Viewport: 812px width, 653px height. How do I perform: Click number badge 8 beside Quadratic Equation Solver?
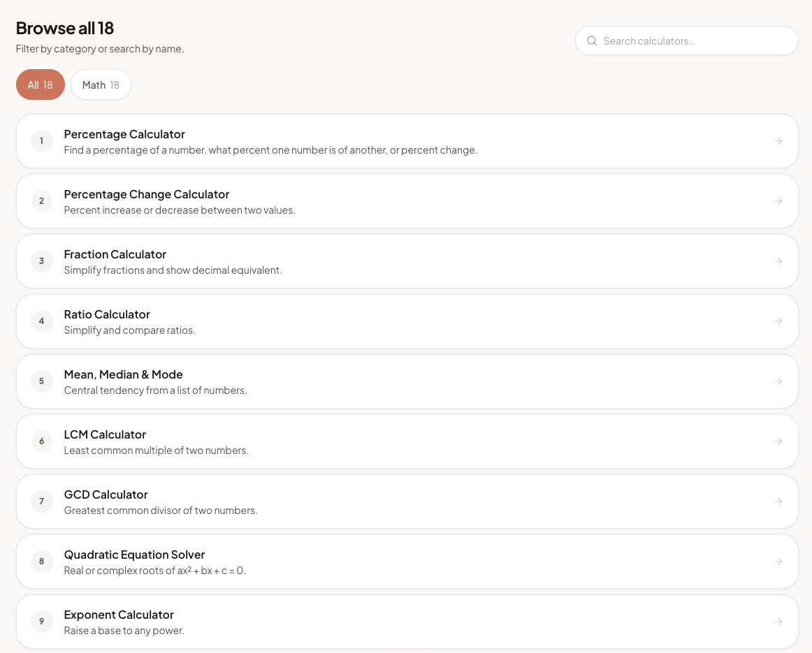(x=42, y=562)
